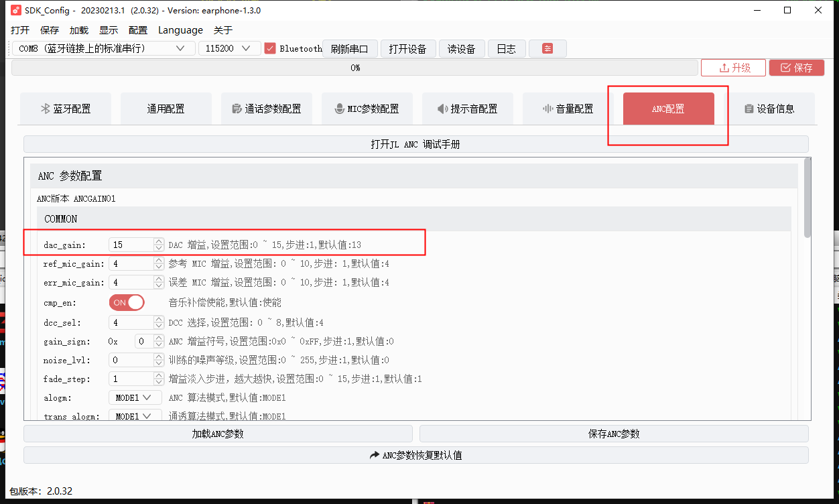
Task: Click 打开JL ANC 调试手册 button
Action: coord(415,144)
